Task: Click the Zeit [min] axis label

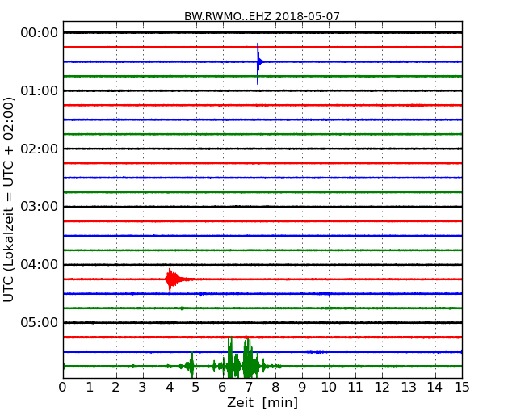Action: click(x=262, y=402)
